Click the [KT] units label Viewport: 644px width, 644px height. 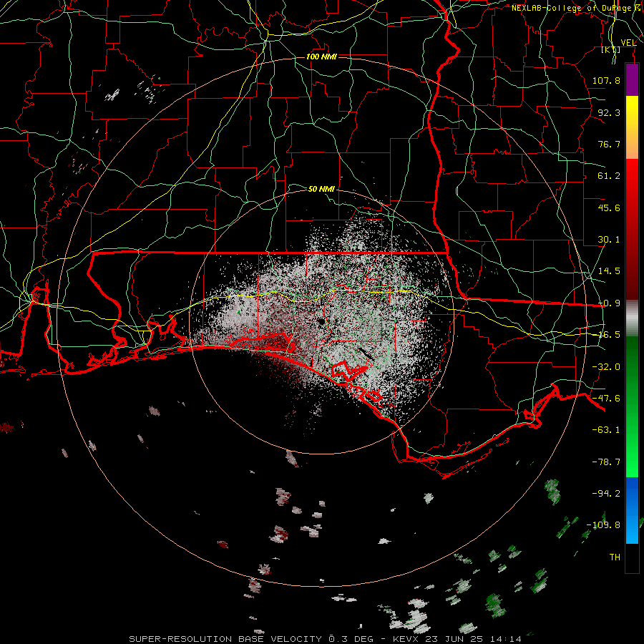(611, 49)
